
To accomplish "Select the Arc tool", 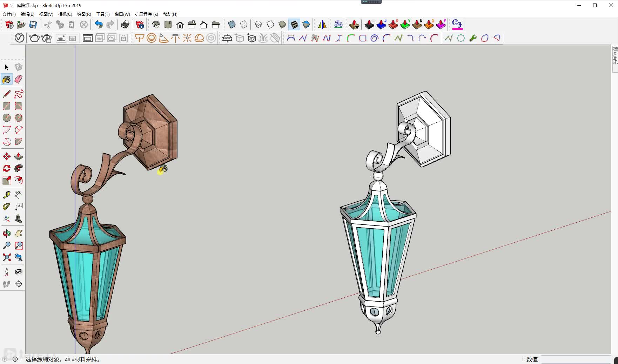I will pyautogui.click(x=7, y=130).
